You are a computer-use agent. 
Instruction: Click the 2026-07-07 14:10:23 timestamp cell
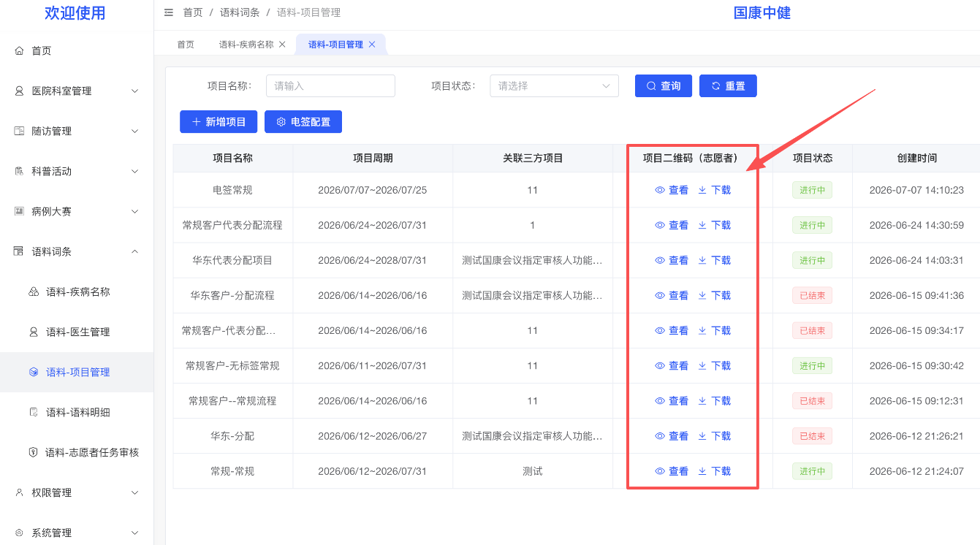pyautogui.click(x=916, y=190)
